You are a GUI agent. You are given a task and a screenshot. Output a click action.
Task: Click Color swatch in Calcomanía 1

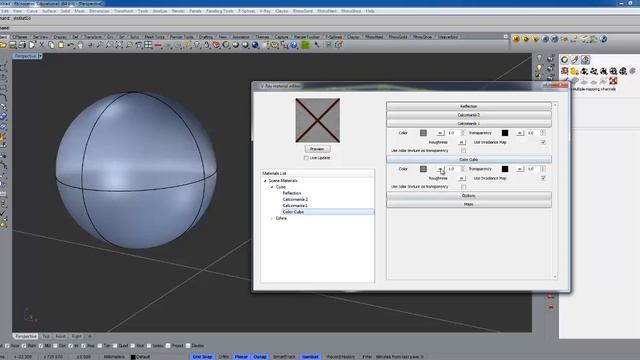(423, 133)
